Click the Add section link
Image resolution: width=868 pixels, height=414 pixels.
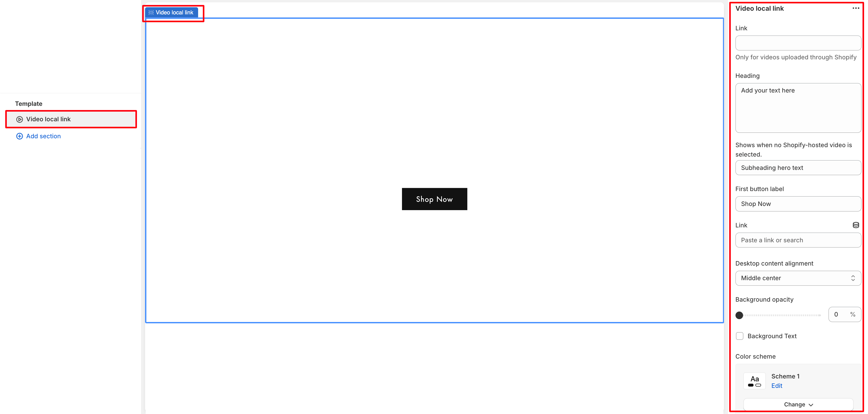[43, 136]
